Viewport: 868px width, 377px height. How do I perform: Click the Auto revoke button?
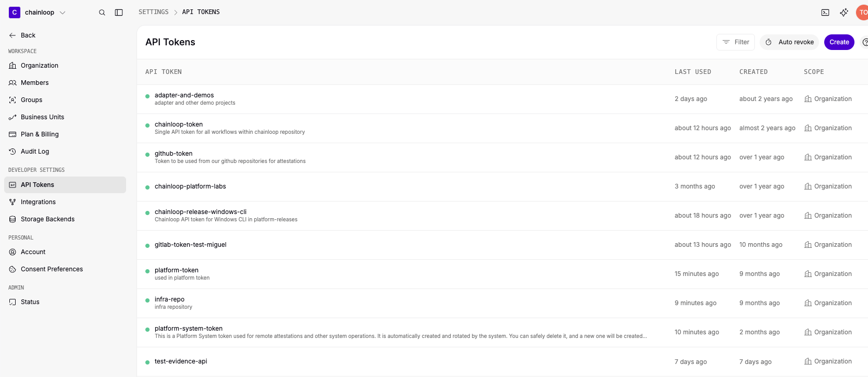click(789, 42)
